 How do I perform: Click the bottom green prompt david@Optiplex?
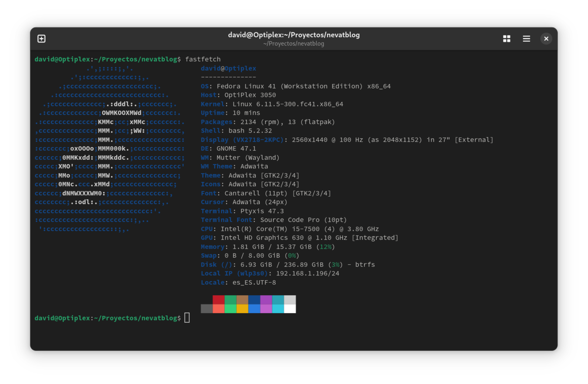coord(108,318)
